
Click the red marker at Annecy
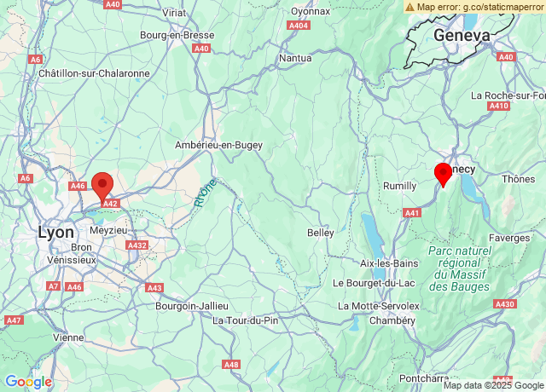pyautogui.click(x=443, y=175)
